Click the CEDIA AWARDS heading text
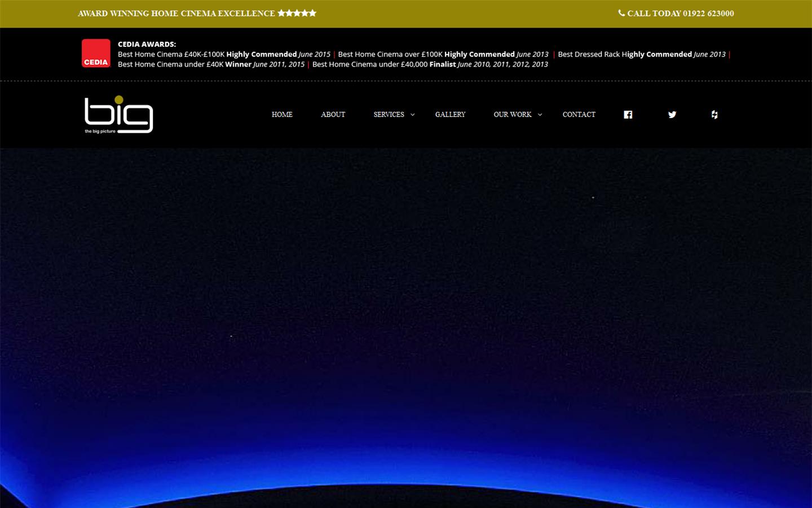The width and height of the screenshot is (812, 508). coord(147,43)
